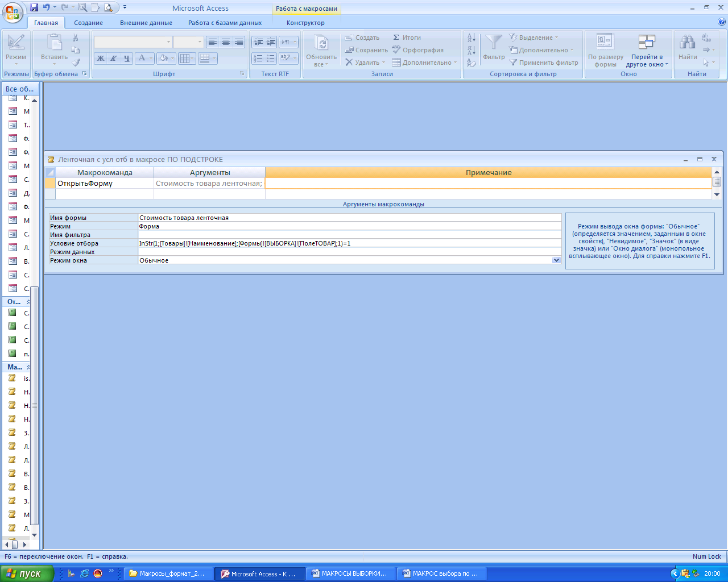Switch to МАКРОСЫ ВЫБОРКИ taskbar window
The image size is (728, 582).
click(x=350, y=573)
